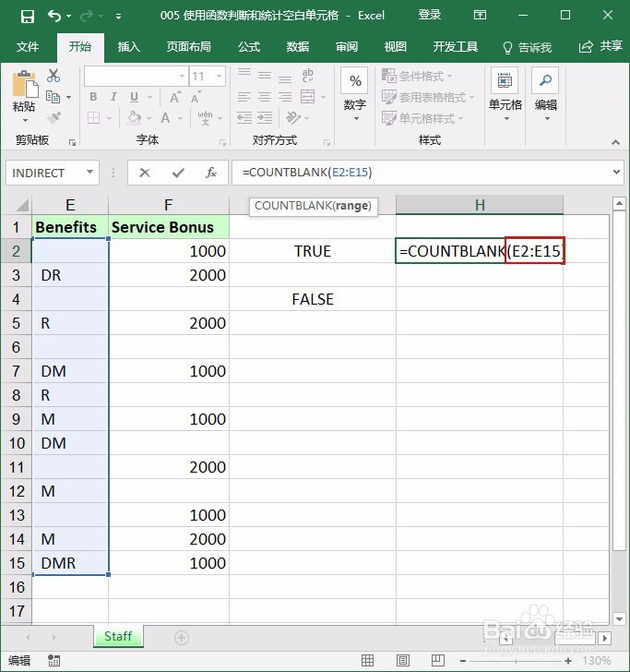Open the Editing (编辑) group button

(x=546, y=95)
